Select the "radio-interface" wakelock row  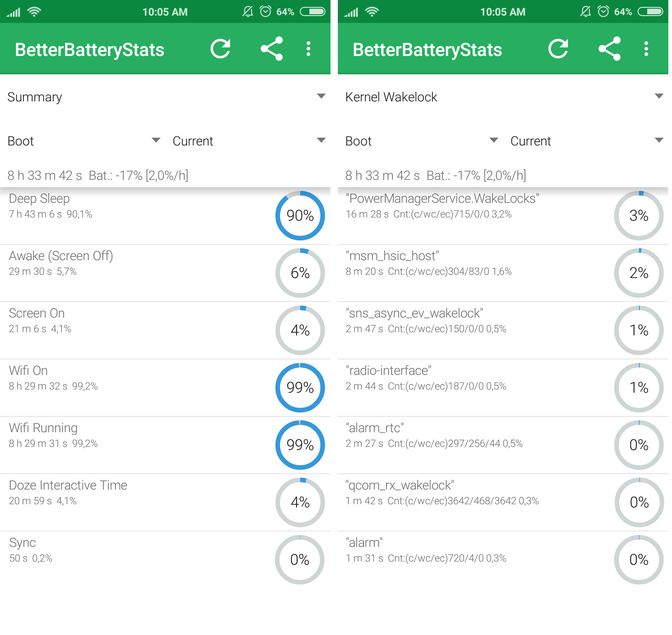[x=503, y=388]
